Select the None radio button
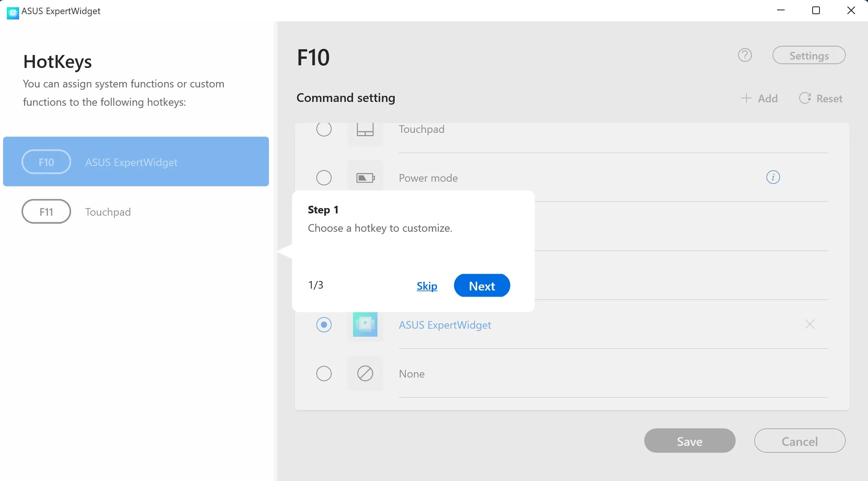 click(324, 373)
